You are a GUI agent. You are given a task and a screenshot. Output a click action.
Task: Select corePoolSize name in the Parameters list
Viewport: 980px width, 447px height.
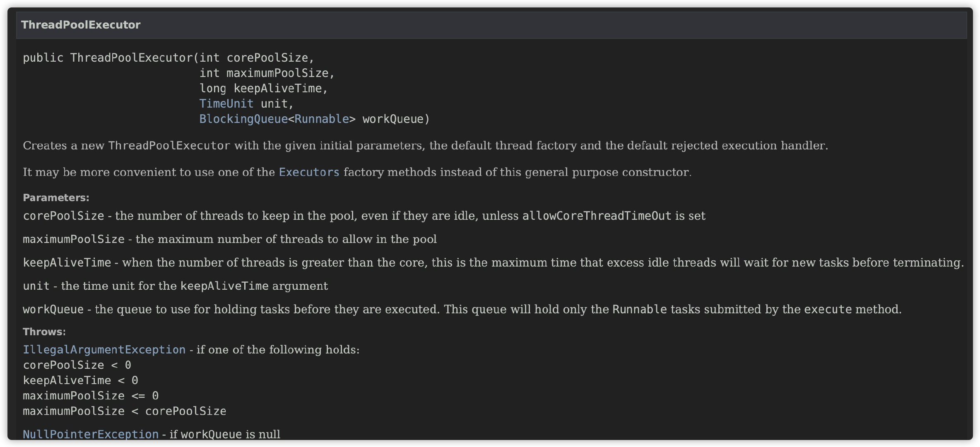tap(63, 216)
